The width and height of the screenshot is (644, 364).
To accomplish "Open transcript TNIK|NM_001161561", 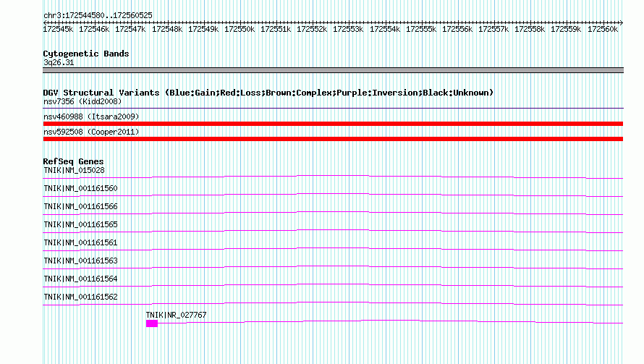I will click(80, 242).
